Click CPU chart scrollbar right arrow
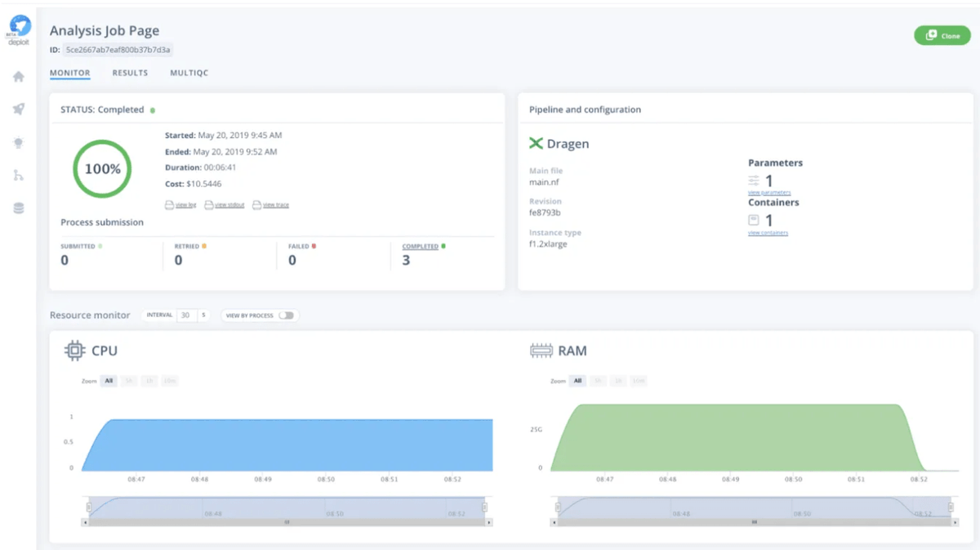Viewport: 980px width, 550px height. tap(489, 521)
